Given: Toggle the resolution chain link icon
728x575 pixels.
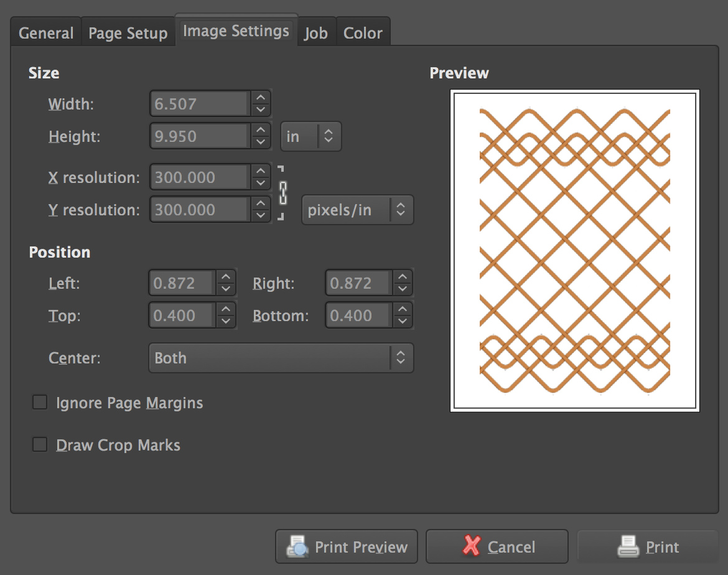Looking at the screenshot, I should coord(283,193).
